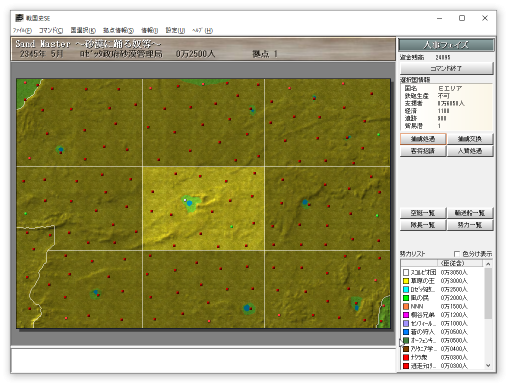The width and height of the screenshot is (507, 383).
Task: Click the faction list scroll-down arrow
Action: 488,365
